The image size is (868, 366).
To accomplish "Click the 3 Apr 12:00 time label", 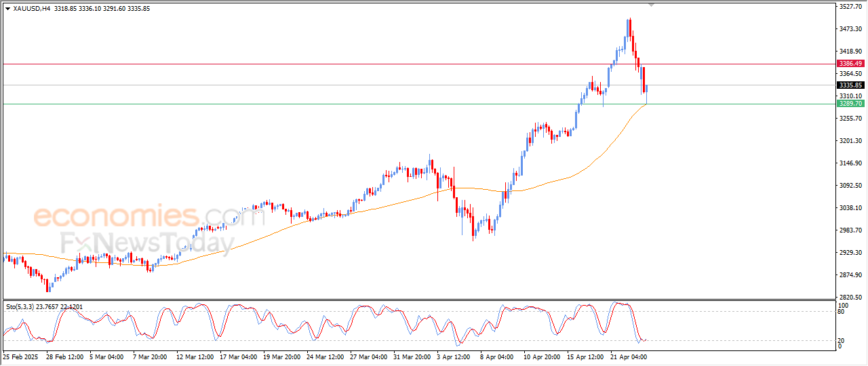I will pos(454,356).
